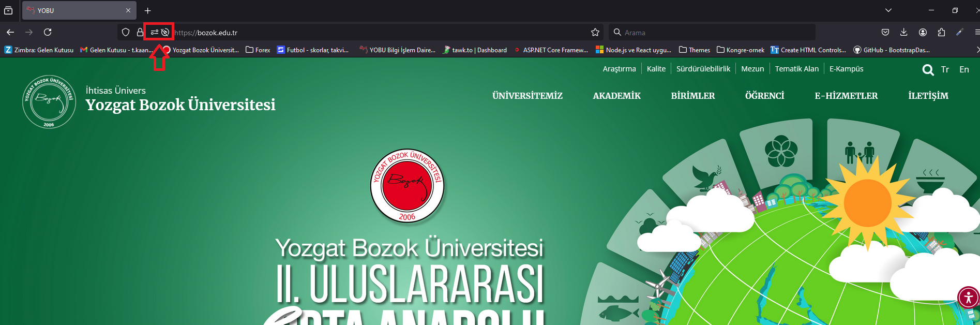Switch site language to En
Screen dimensions: 980x325
(x=964, y=69)
